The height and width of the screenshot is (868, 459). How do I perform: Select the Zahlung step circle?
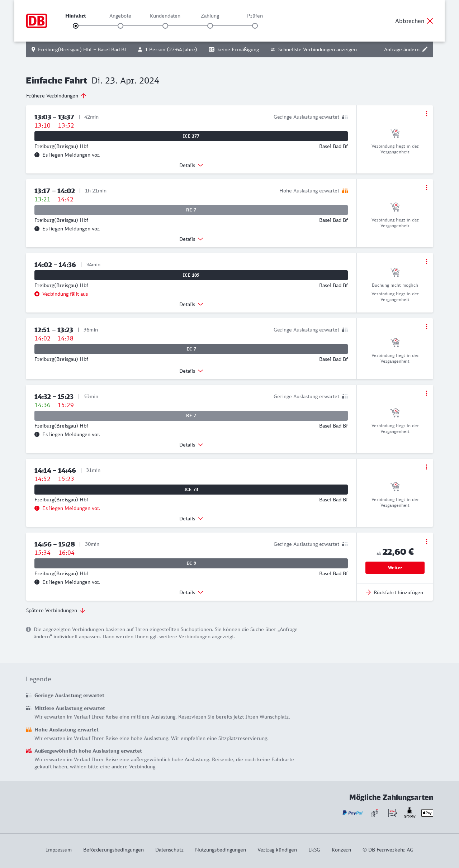click(x=210, y=26)
